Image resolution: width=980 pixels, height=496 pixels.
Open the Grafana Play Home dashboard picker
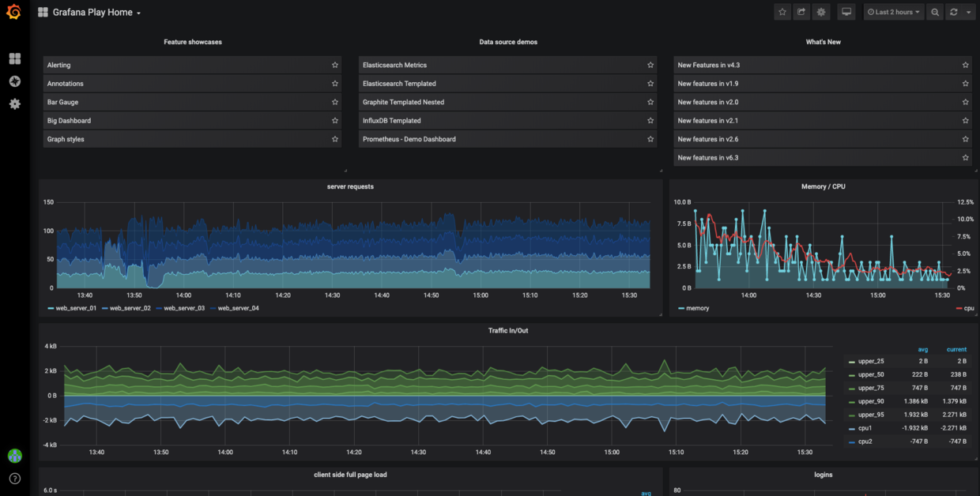click(89, 13)
